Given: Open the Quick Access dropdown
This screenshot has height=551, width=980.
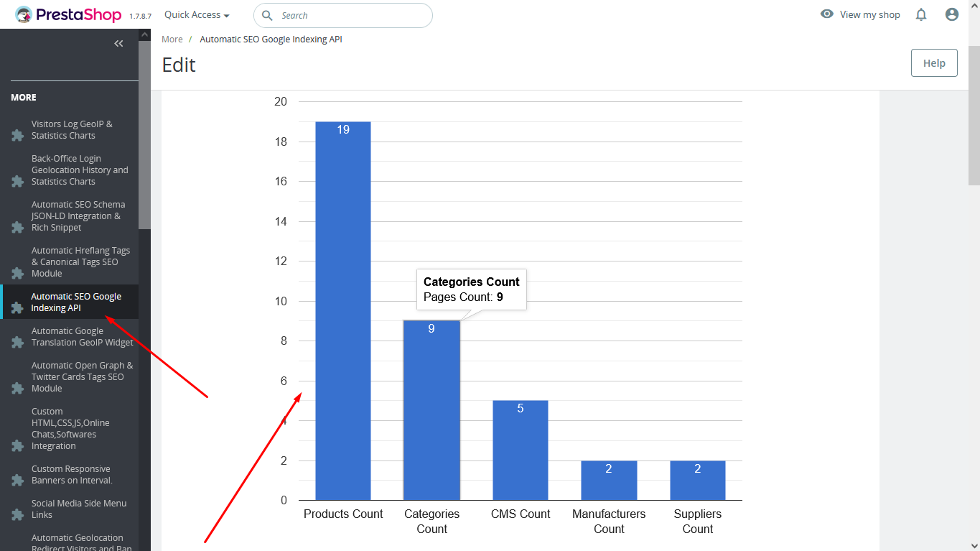Looking at the screenshot, I should [197, 15].
